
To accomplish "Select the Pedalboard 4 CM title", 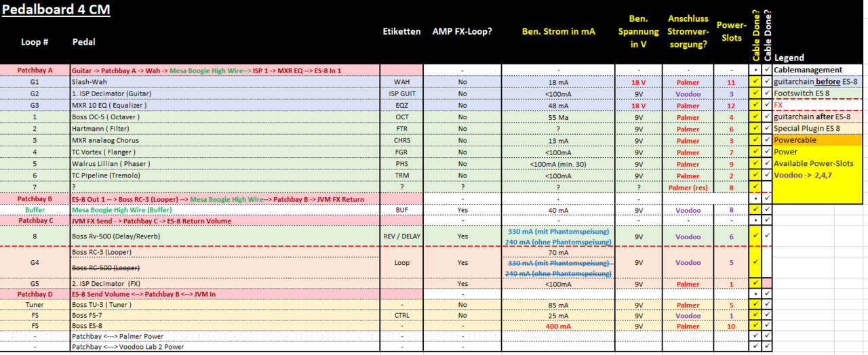I will [x=56, y=9].
